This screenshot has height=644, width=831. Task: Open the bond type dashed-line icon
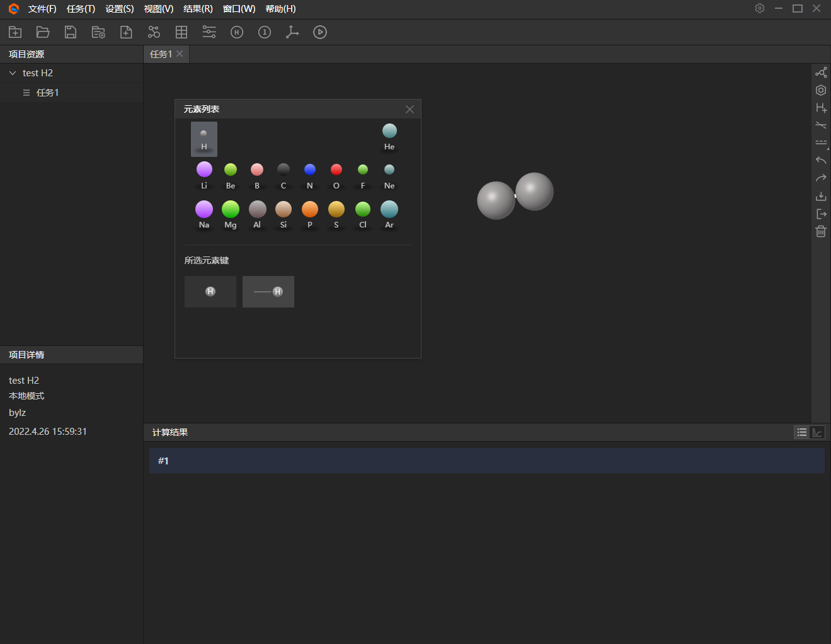point(821,143)
